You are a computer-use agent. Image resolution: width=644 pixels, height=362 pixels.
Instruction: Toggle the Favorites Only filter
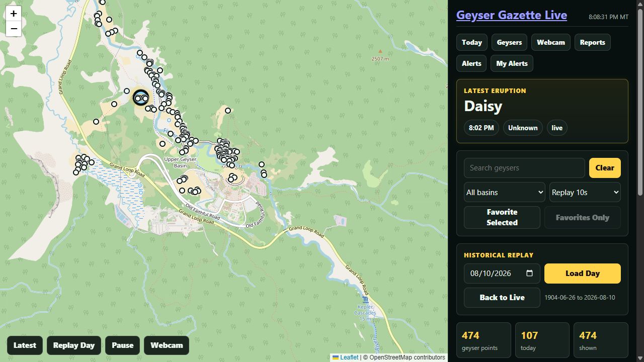[583, 218]
